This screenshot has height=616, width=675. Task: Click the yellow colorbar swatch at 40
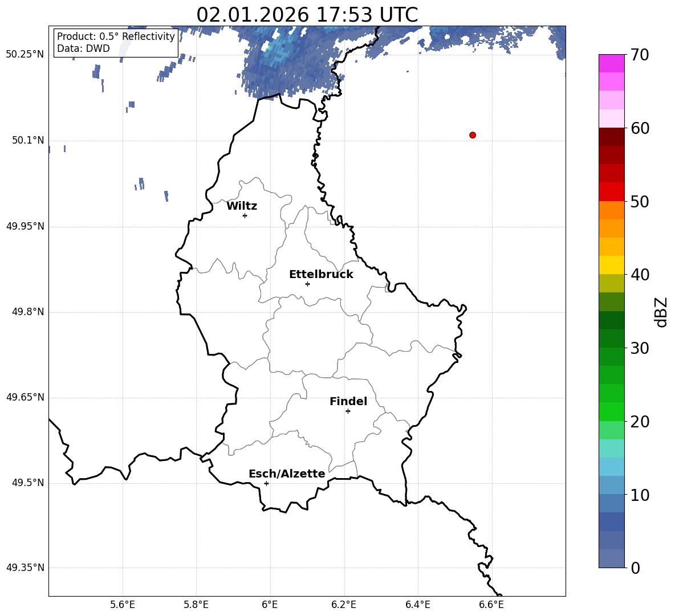click(x=612, y=265)
